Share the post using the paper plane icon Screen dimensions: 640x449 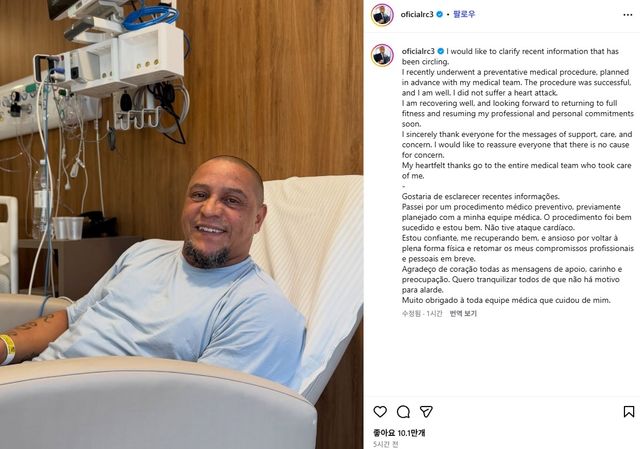(426, 411)
